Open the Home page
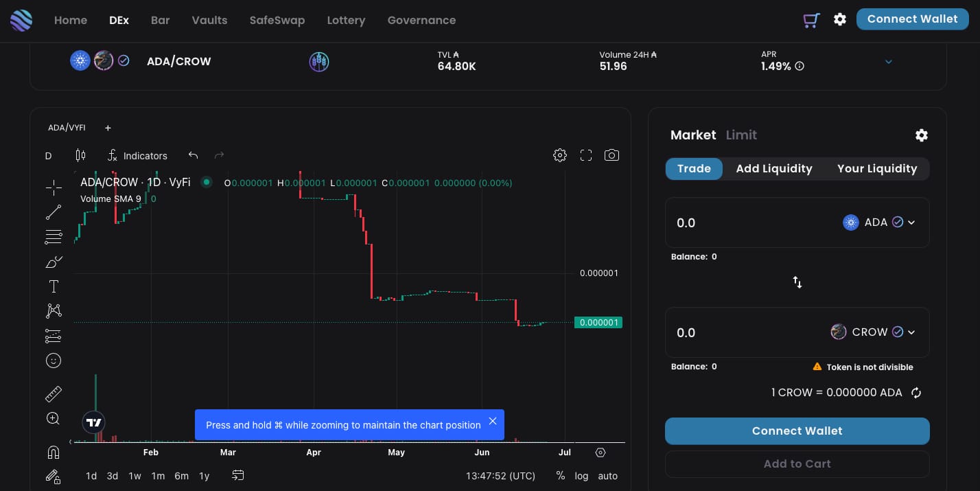Screen dimensions: 980x491 71,20
